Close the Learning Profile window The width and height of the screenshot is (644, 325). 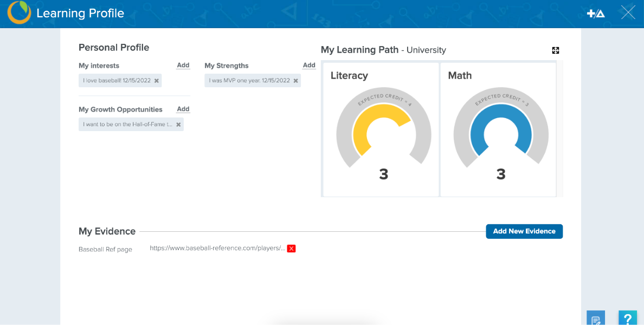(628, 12)
